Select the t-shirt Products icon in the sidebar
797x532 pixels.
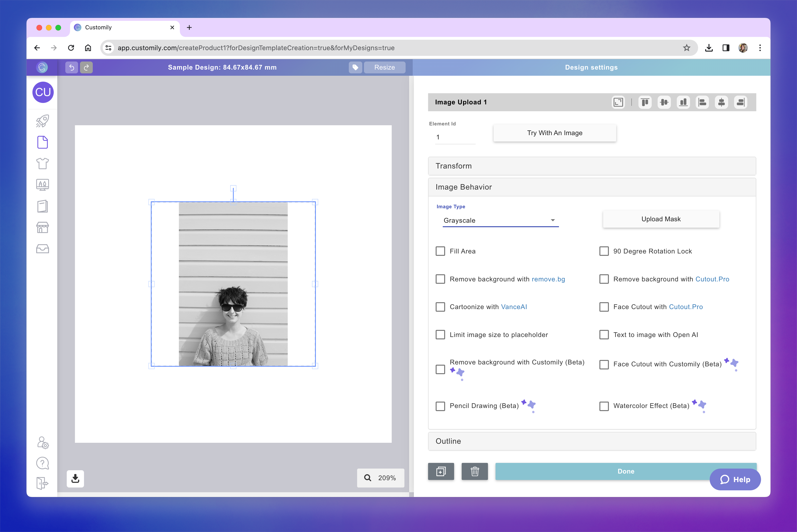click(x=42, y=163)
